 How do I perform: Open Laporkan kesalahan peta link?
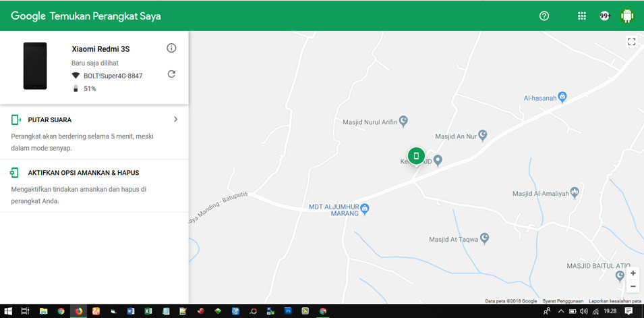(615, 300)
